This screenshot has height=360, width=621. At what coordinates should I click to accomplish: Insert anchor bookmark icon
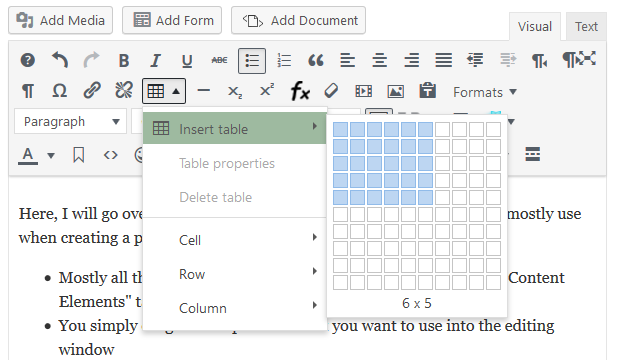point(79,155)
